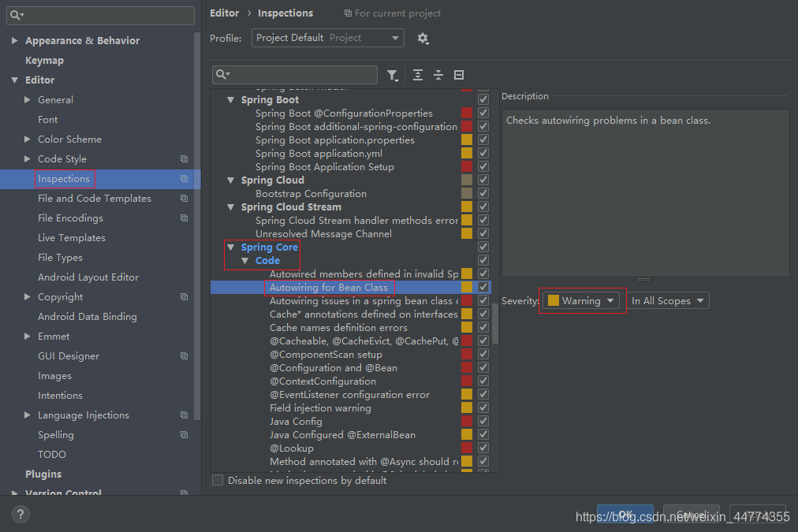Toggle Spring Boot application.yml checkbox
This screenshot has height=532, width=798.
pos(483,153)
